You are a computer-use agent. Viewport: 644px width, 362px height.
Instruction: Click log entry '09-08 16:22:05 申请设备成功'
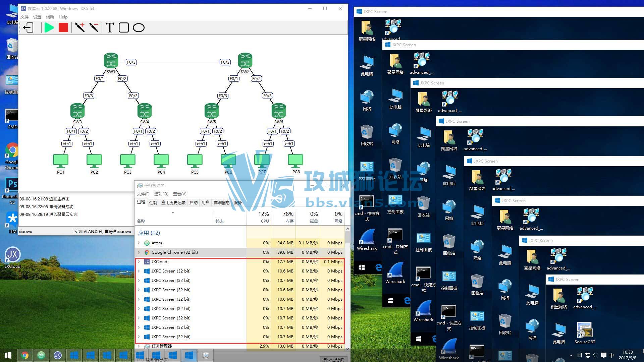[46, 207]
